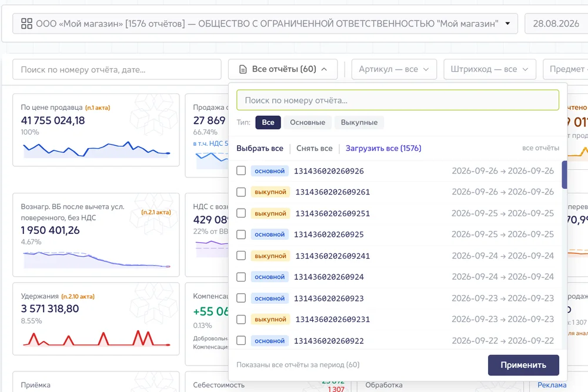Image resolution: width=588 pixels, height=392 pixels.
Task: Click the 8.55% percentage text
Action: (x=32, y=321)
